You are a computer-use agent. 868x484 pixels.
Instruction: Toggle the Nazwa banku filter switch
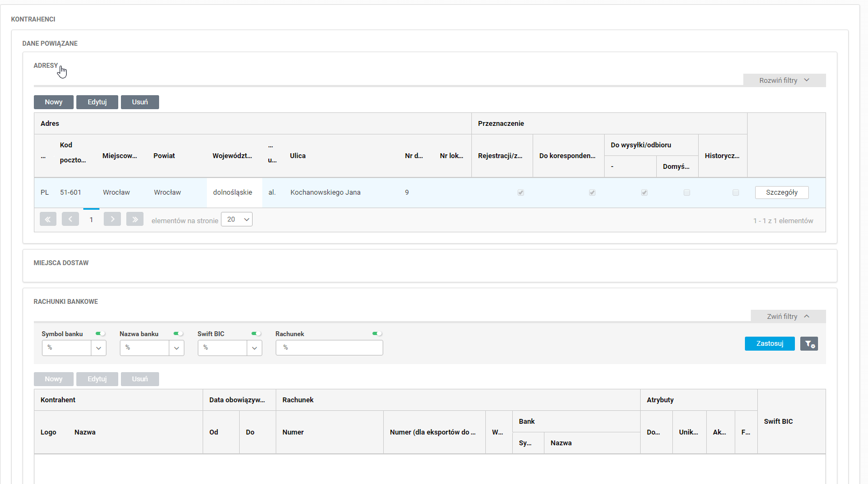[x=178, y=334]
